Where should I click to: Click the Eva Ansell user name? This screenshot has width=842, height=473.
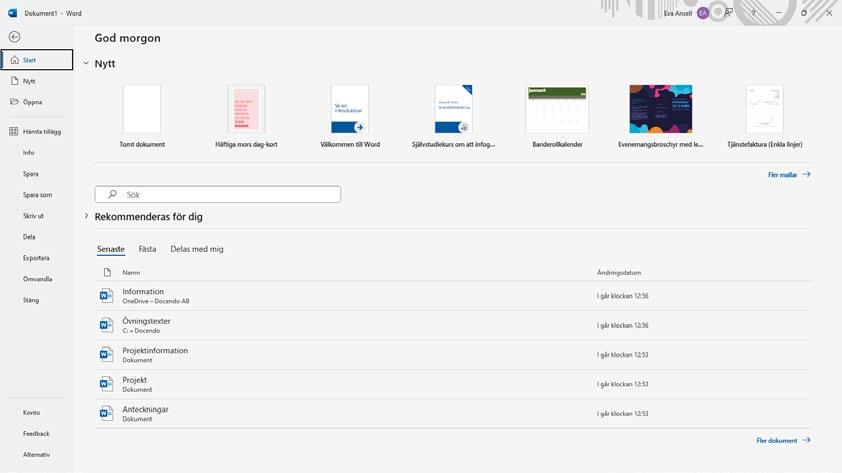click(678, 13)
